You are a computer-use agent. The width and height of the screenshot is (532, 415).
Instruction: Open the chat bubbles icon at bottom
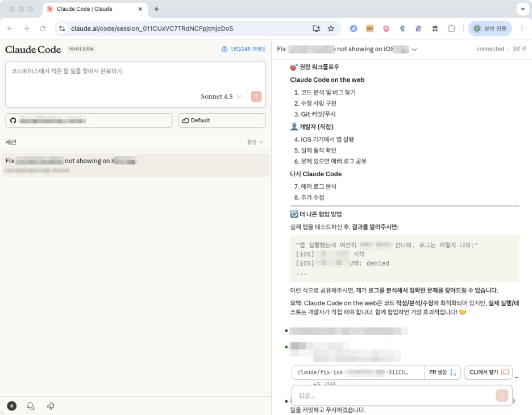pyautogui.click(x=31, y=406)
